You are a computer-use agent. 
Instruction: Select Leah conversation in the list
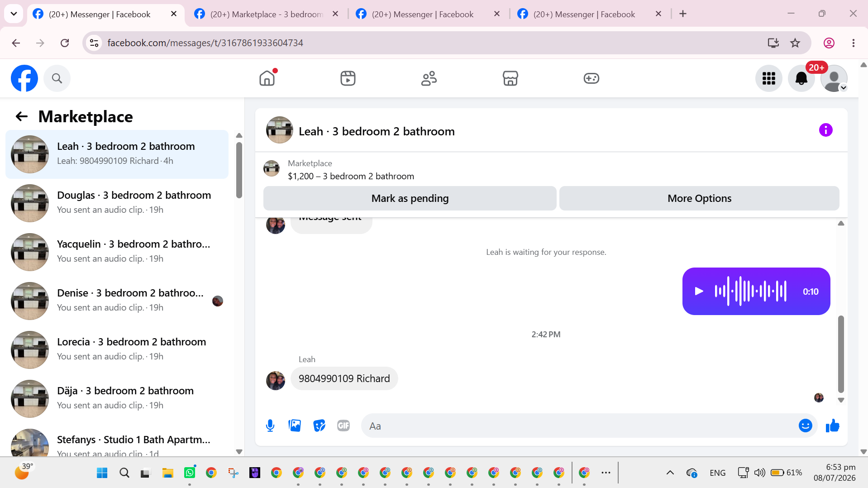(117, 154)
